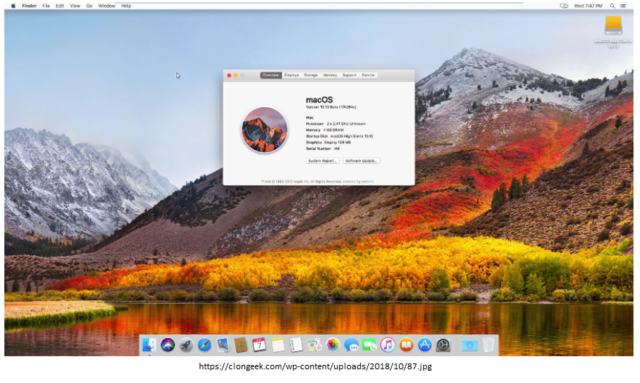The image size is (640, 383).
Task: Click the Software Update button
Action: pyautogui.click(x=361, y=161)
